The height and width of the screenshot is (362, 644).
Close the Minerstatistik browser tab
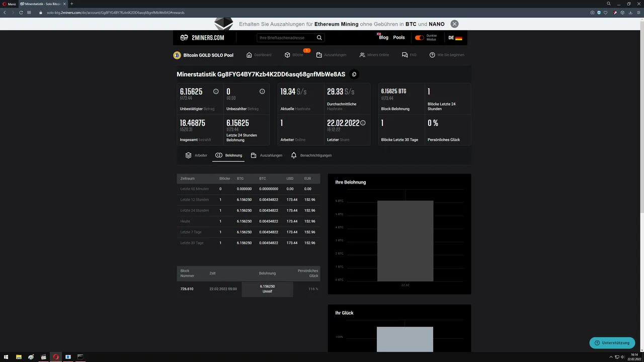tap(65, 4)
